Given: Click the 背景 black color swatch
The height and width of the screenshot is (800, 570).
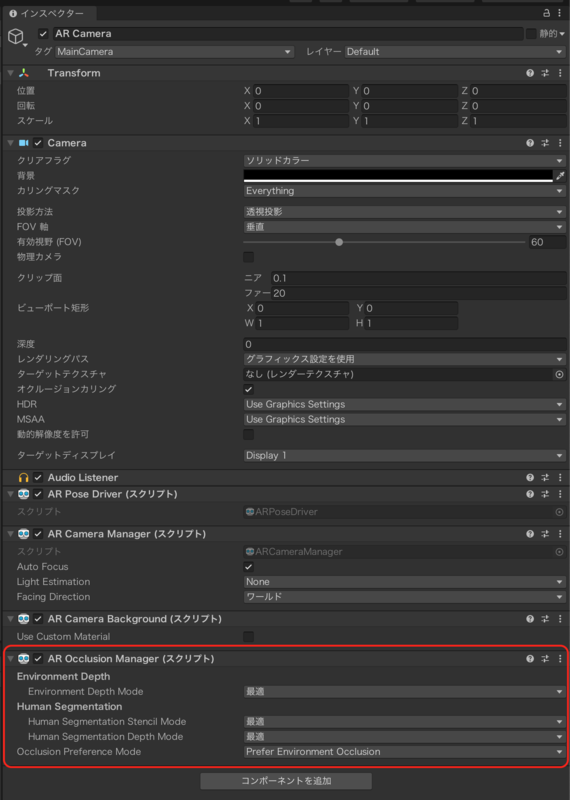Looking at the screenshot, I should pos(398,176).
